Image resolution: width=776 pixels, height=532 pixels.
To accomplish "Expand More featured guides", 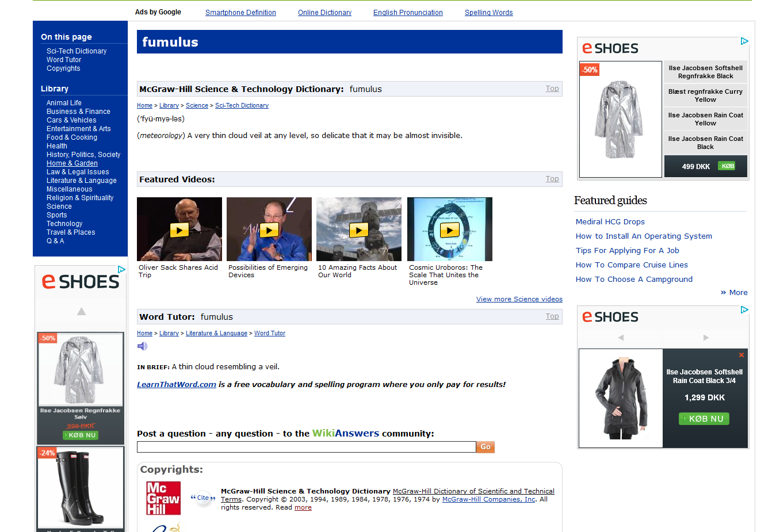I will click(734, 293).
